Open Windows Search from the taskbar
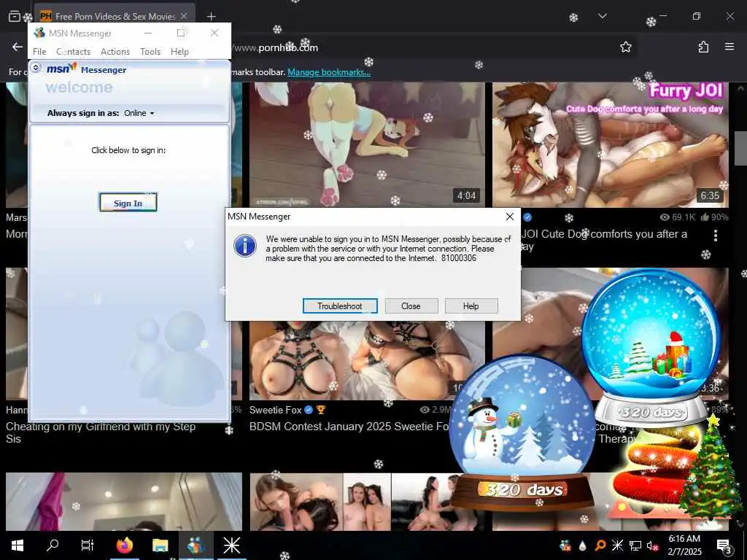This screenshot has width=747, height=560. pyautogui.click(x=53, y=545)
